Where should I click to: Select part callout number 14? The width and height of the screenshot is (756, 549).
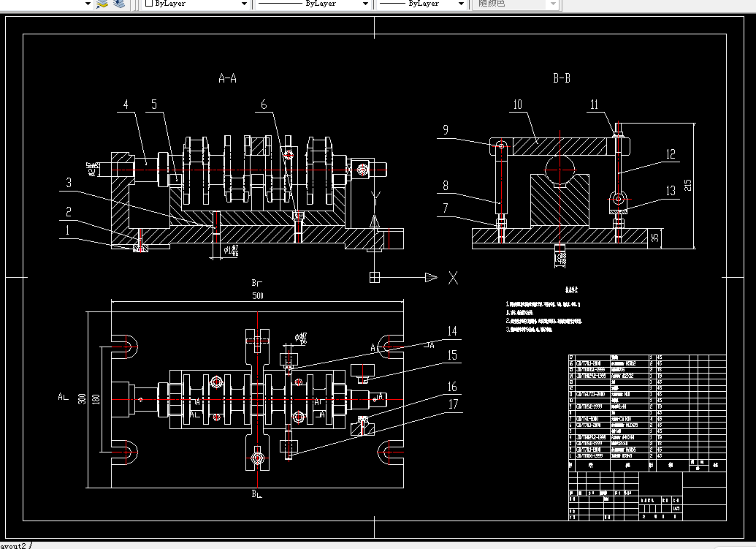pyautogui.click(x=452, y=331)
